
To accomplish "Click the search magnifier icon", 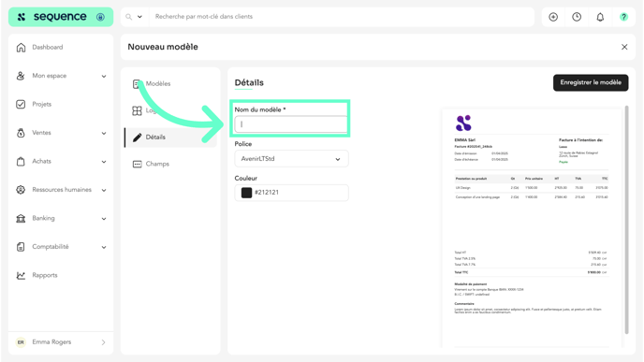I will coord(128,17).
